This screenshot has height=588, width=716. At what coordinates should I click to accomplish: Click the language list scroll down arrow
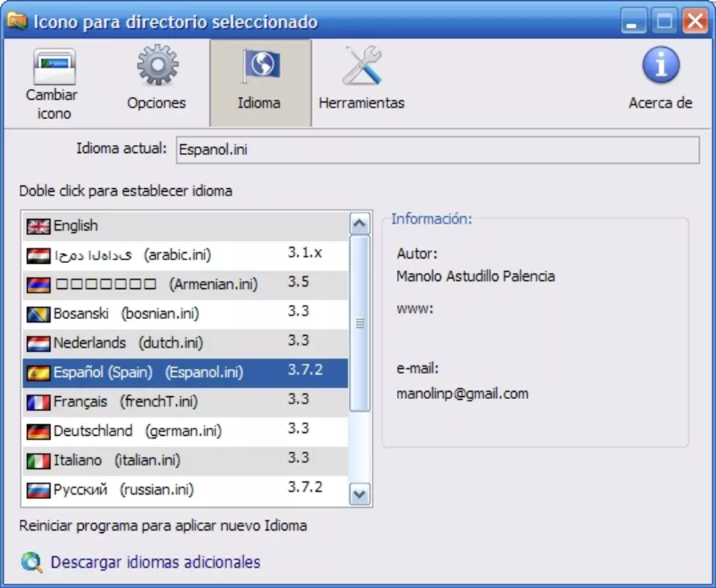(359, 494)
